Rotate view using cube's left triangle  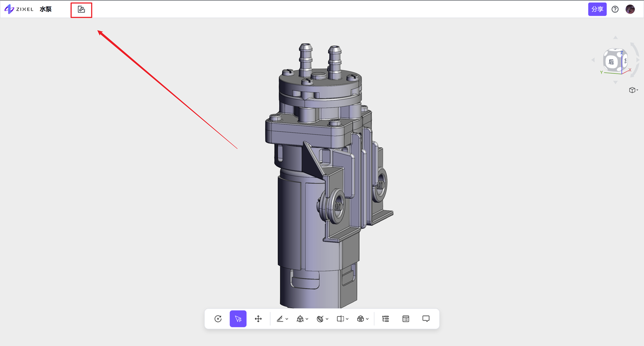point(593,60)
